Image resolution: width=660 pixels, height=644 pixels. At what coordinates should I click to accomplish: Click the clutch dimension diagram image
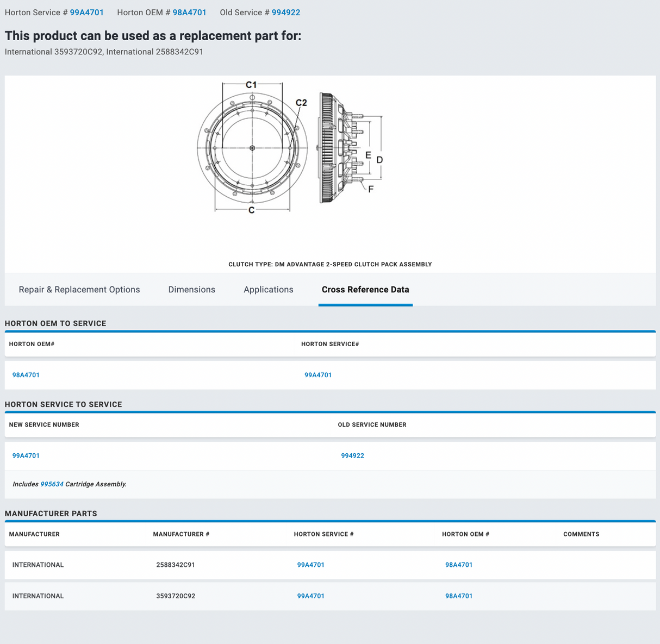click(290, 148)
